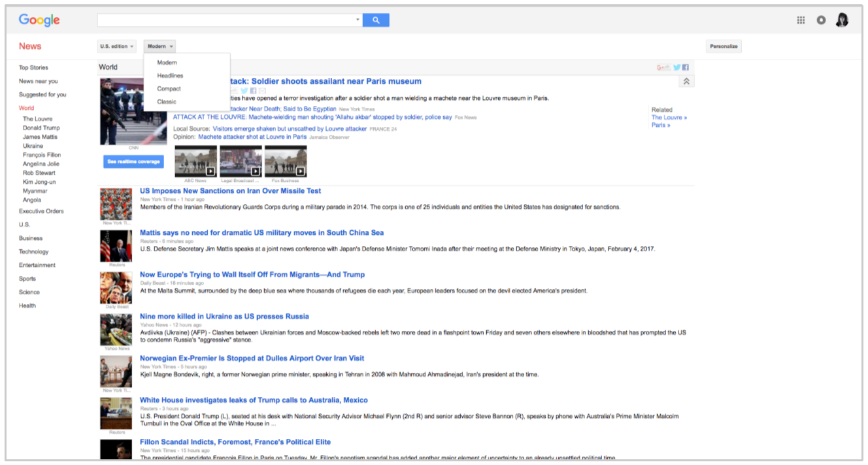
Task: Open Mattis South China Sea headline
Action: (261, 233)
